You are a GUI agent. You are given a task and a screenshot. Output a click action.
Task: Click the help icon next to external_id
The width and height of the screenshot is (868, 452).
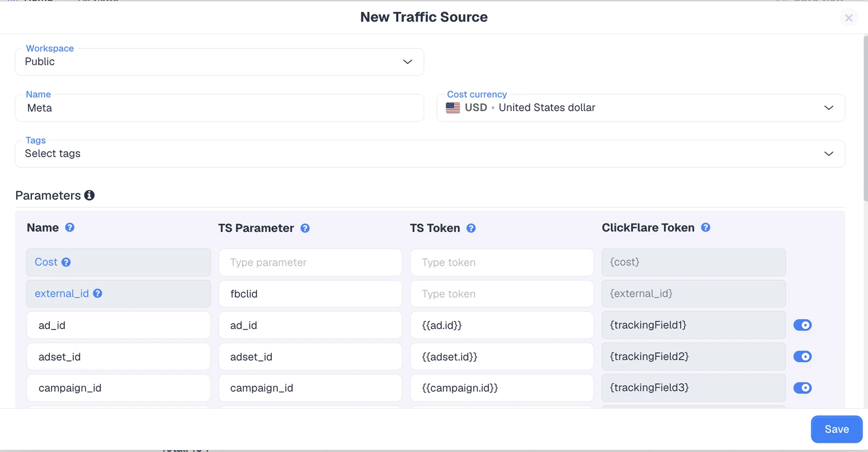tap(98, 293)
